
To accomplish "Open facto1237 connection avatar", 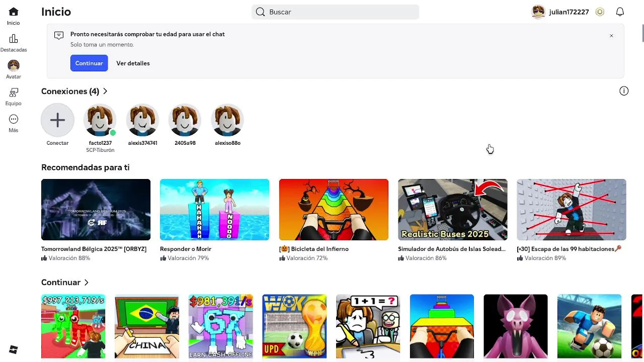I will (x=100, y=120).
